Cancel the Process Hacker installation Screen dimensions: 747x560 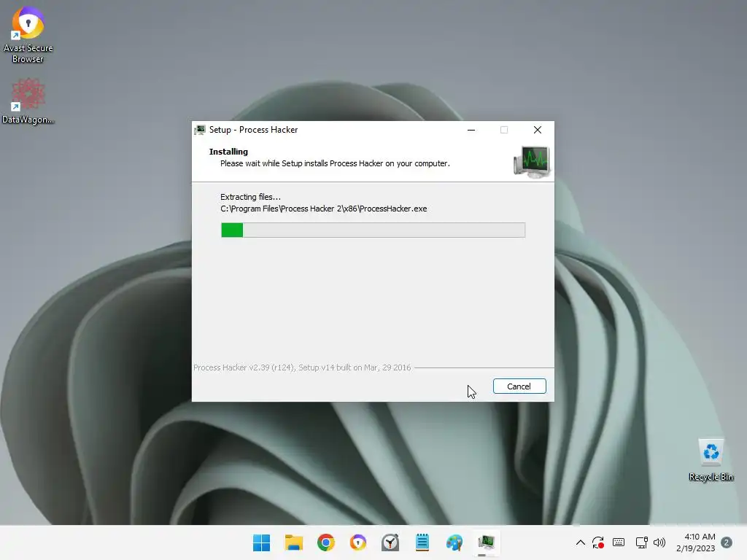coord(519,386)
